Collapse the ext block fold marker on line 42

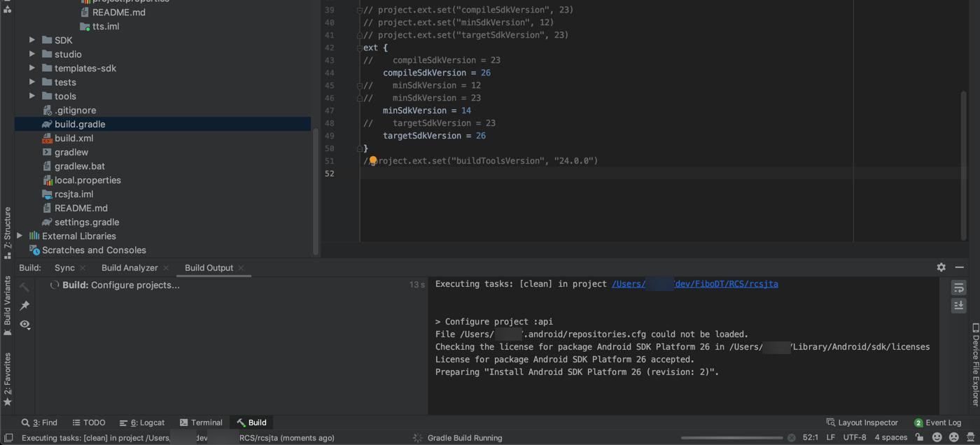pos(360,48)
